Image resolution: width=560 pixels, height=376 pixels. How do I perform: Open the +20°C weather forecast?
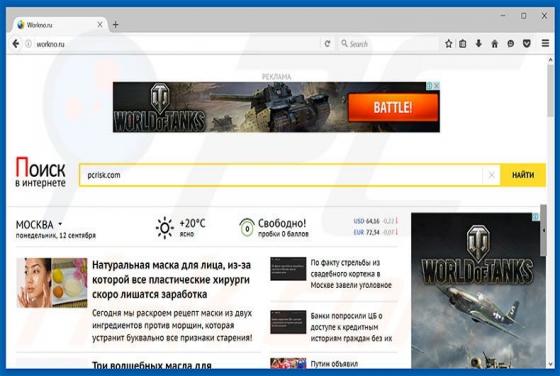[192, 224]
